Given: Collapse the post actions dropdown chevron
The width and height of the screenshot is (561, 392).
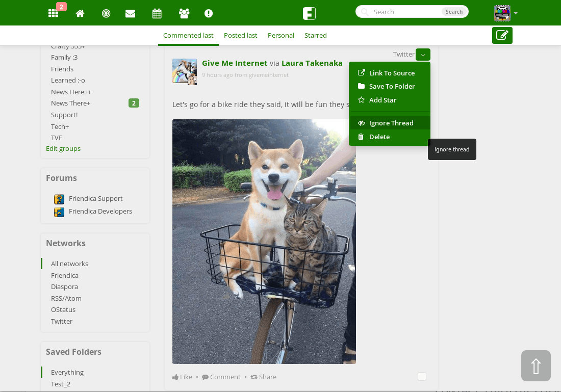Looking at the screenshot, I should 423,55.
